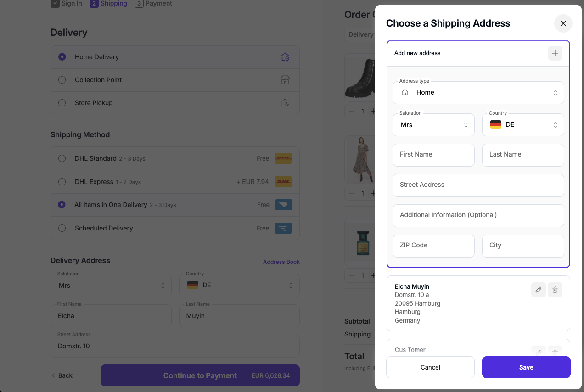Go to the Payment step tab
The height and width of the screenshot is (392, 584).
tap(153, 4)
